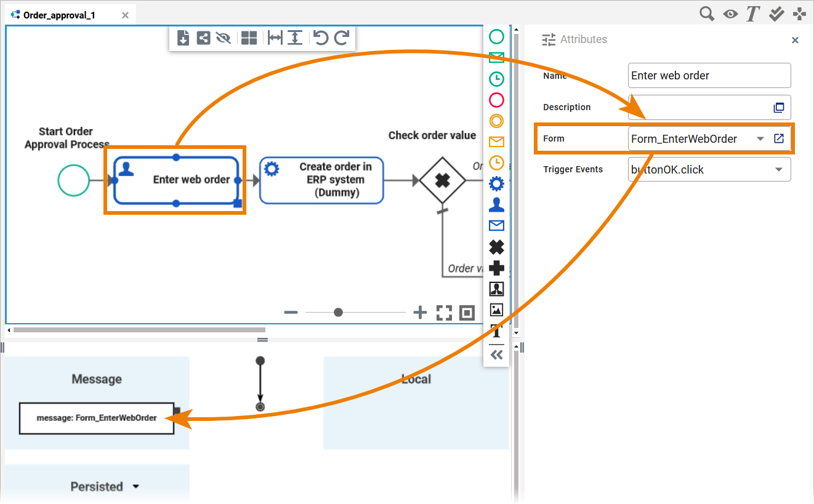Click the four-squares layout icon
Viewport: 814px width, 504px height.
pos(249,38)
